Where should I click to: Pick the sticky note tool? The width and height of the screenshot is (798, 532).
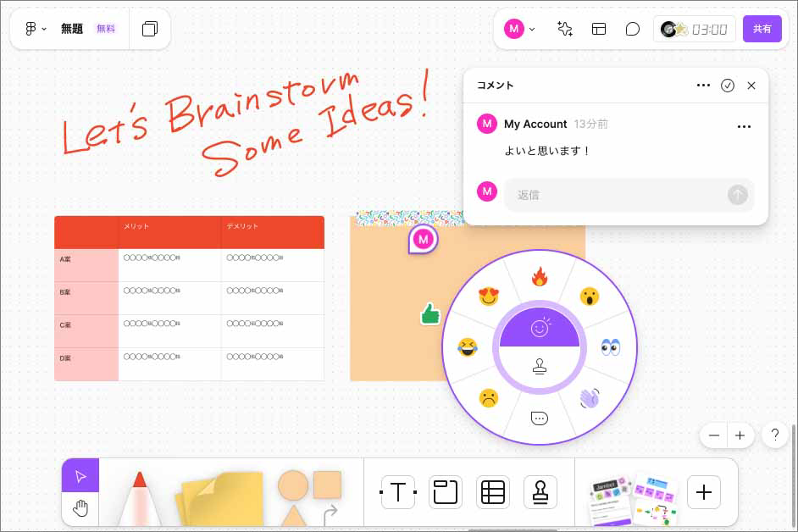coord(219,500)
